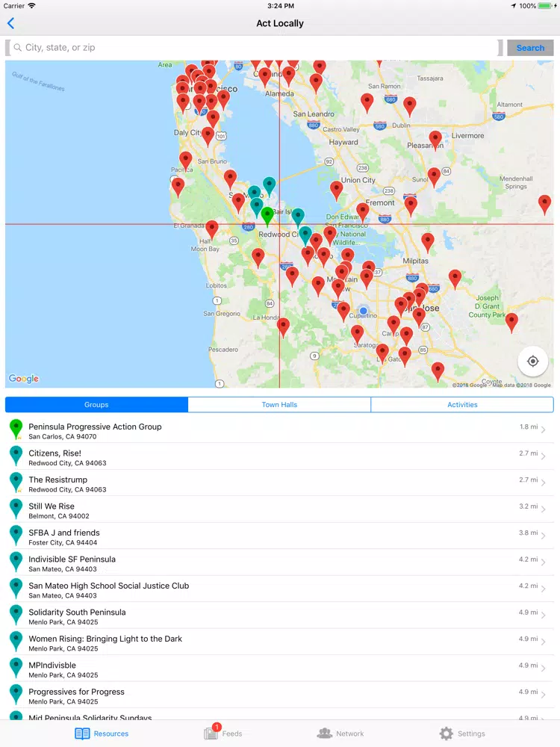
Task: Tap chevron on MPIndivisble row
Action: 544,669
